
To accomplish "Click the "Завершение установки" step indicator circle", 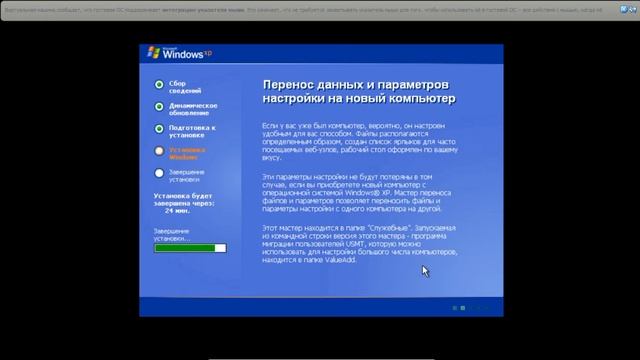I will coord(159,173).
